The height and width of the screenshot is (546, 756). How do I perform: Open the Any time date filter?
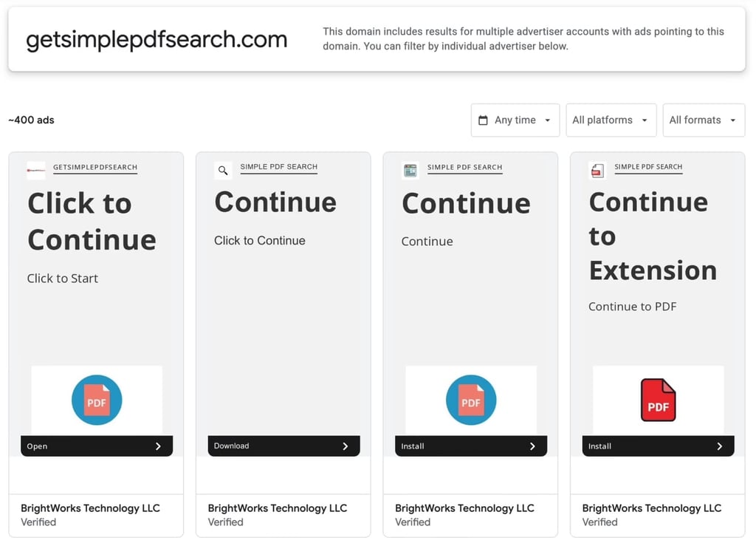515,120
